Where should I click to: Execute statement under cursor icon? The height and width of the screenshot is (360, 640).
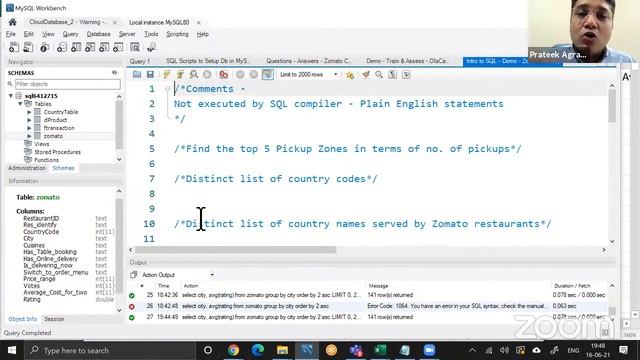(180, 74)
